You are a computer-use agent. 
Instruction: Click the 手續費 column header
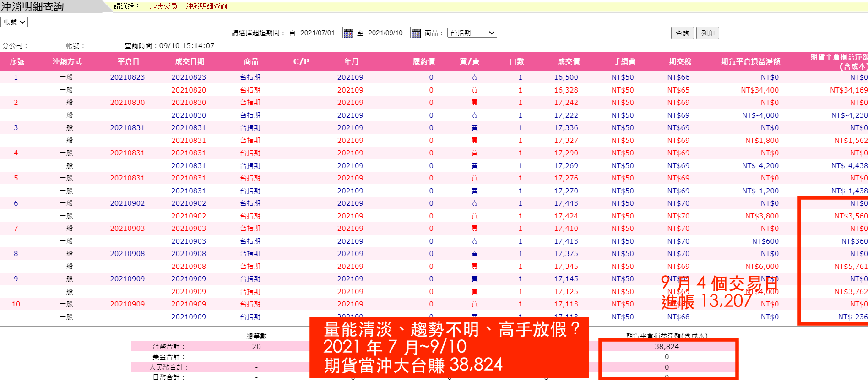point(624,61)
